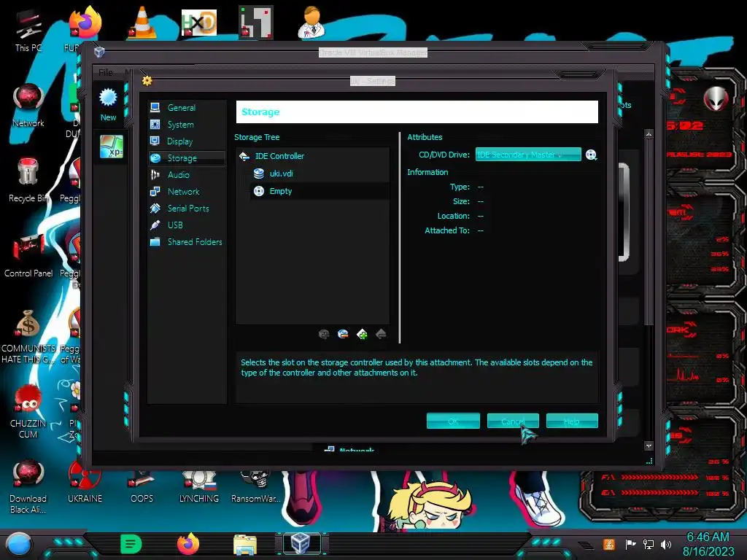This screenshot has height=560, width=747.
Task: Click the Start orb on the taskbar
Action: click(x=19, y=545)
